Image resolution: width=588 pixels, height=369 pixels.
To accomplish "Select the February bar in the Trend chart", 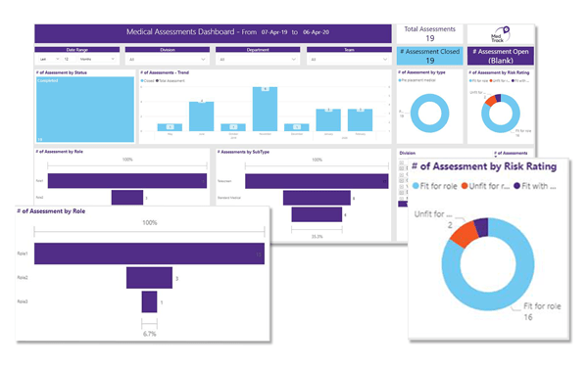I will point(360,120).
